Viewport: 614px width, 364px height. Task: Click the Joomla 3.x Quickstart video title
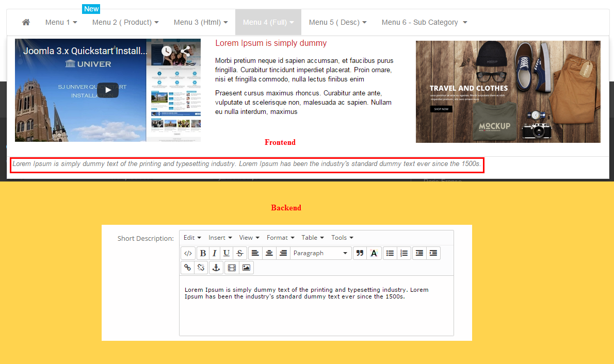pos(85,51)
